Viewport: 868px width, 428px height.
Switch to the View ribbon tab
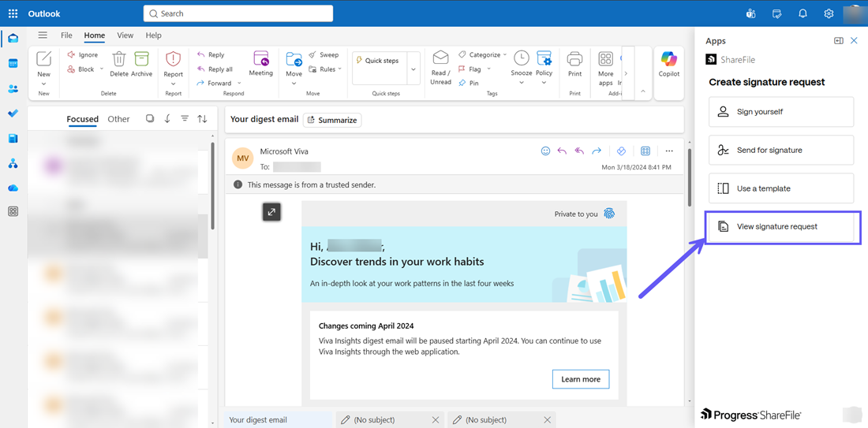coord(125,35)
